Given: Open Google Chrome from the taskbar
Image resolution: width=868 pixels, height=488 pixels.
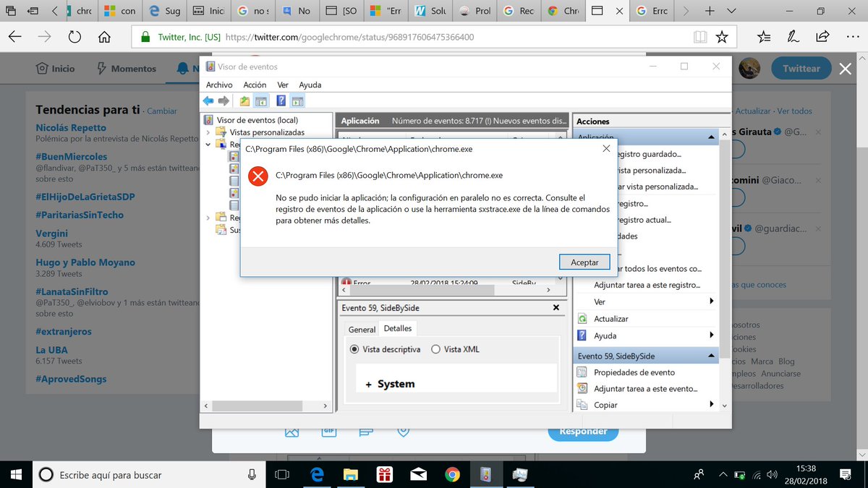Looking at the screenshot, I should (x=452, y=474).
